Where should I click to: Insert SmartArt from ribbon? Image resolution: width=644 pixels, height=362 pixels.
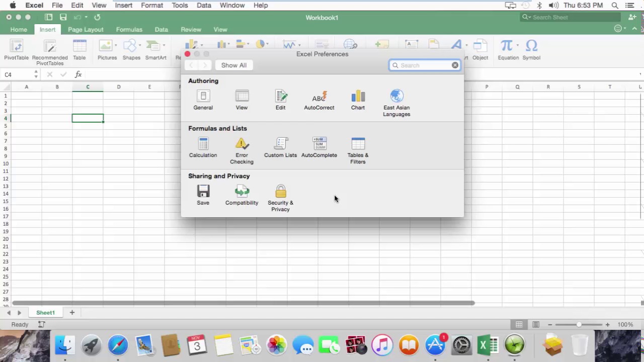click(155, 50)
